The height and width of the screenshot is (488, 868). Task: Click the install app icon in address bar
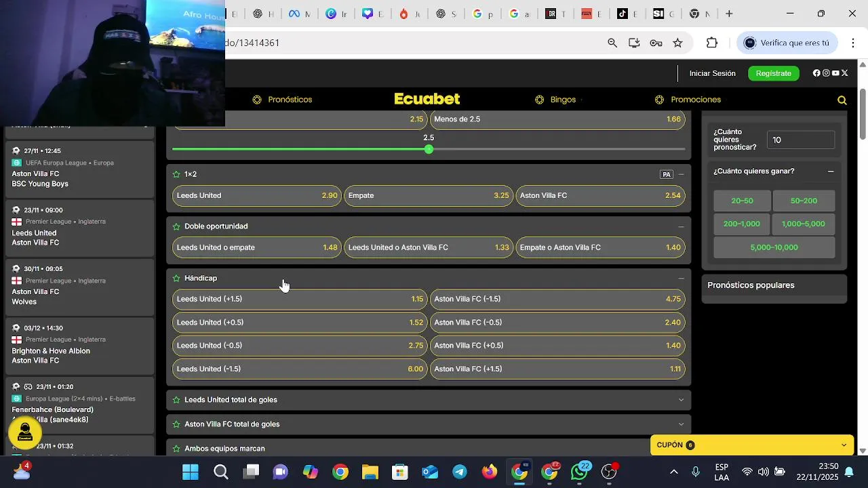point(634,43)
